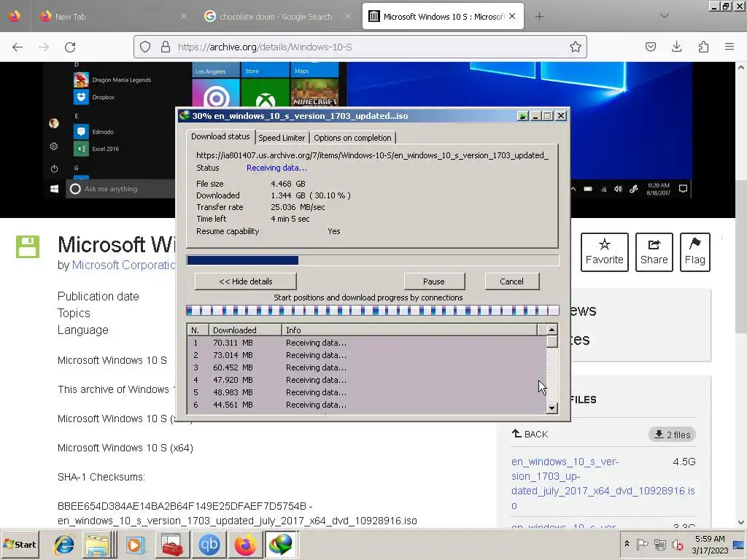Image resolution: width=747 pixels, height=560 pixels.
Task: Switch to Firefox in the taskbar
Action: point(245,545)
